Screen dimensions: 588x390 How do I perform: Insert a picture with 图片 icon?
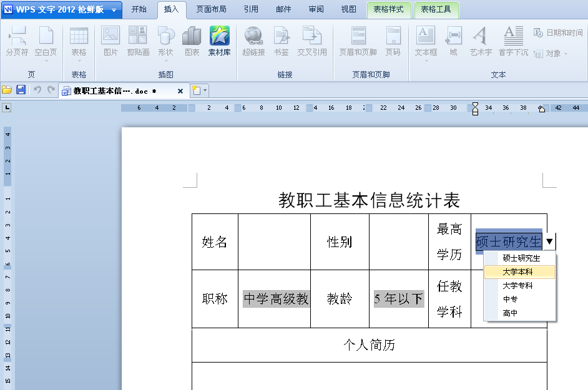tap(110, 41)
